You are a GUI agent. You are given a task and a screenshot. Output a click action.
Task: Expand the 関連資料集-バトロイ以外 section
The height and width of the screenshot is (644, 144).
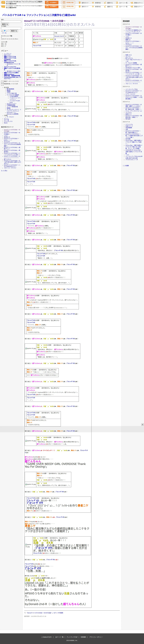[2, 84]
